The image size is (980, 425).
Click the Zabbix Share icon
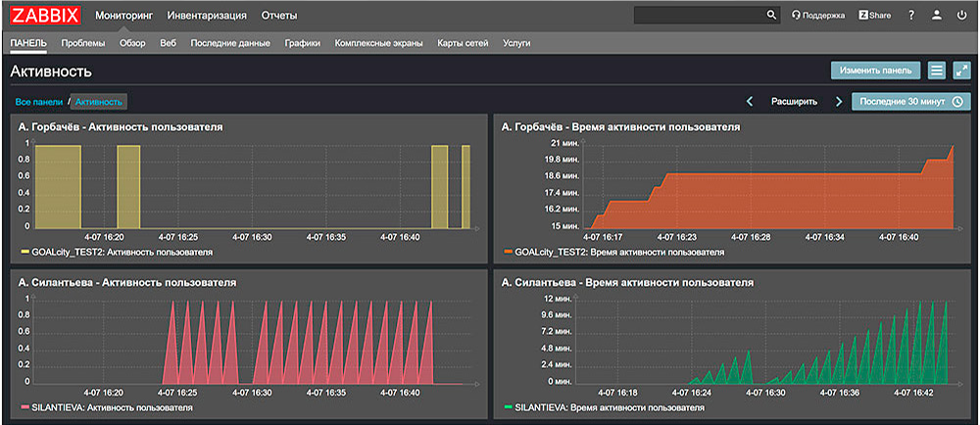point(874,16)
